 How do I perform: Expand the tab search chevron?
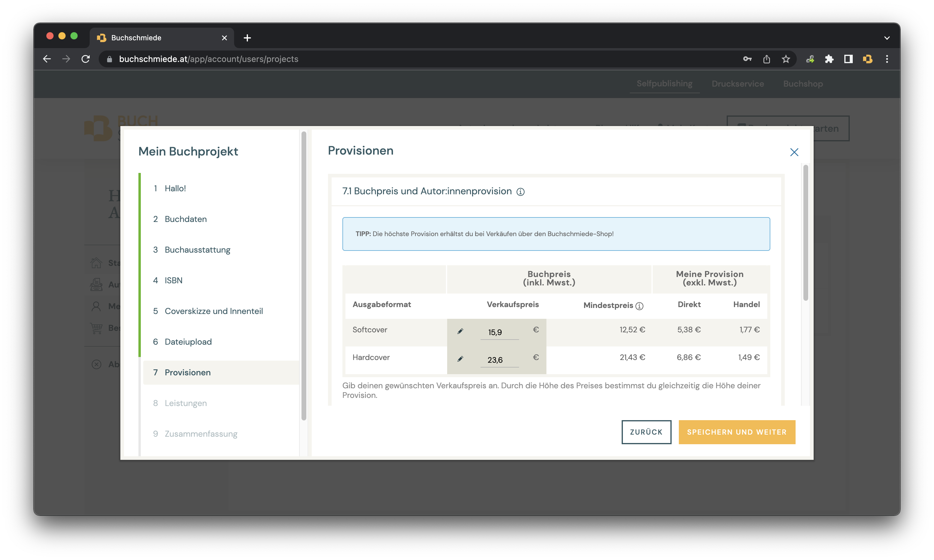[x=887, y=38]
